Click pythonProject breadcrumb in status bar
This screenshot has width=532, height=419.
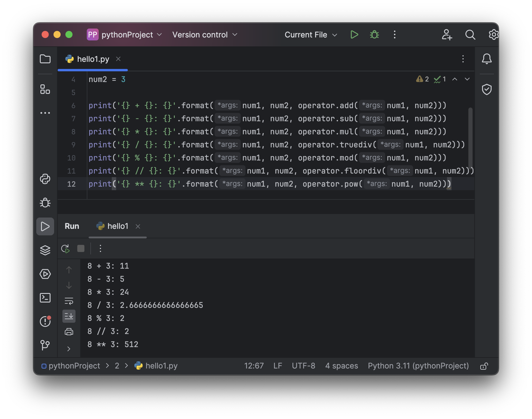(x=71, y=366)
